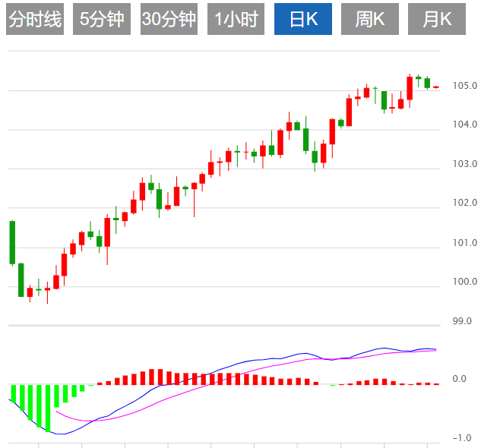Click the 99.0 price axis label
Screen dimensions: 481x448
click(462, 322)
